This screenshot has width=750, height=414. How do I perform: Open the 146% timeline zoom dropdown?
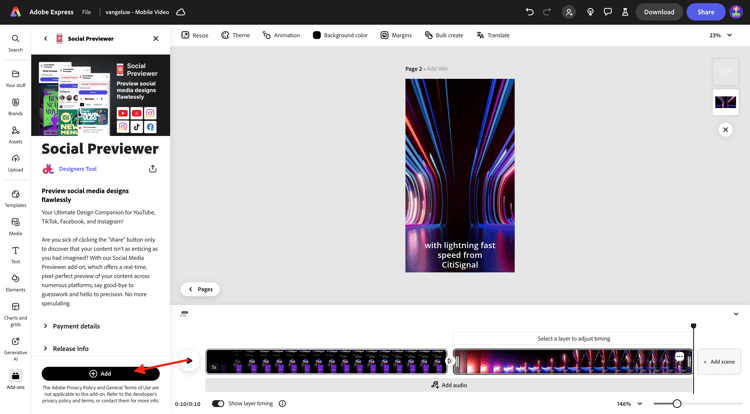click(629, 404)
